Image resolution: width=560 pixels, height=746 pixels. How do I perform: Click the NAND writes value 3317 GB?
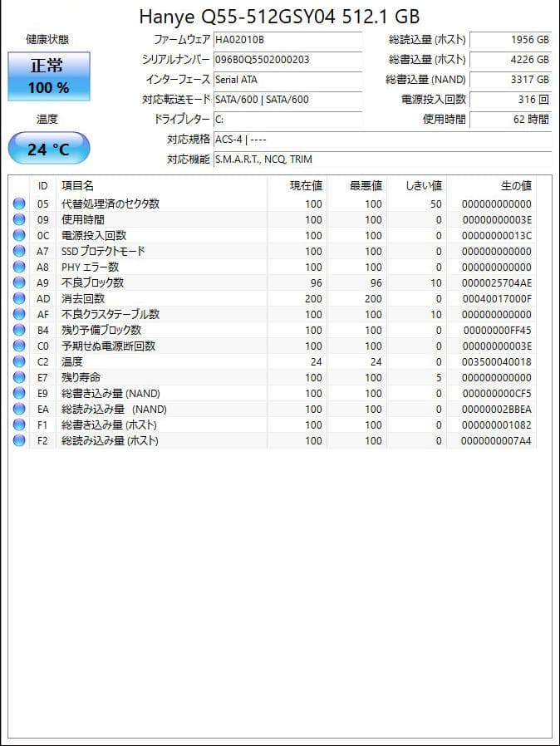pos(510,80)
